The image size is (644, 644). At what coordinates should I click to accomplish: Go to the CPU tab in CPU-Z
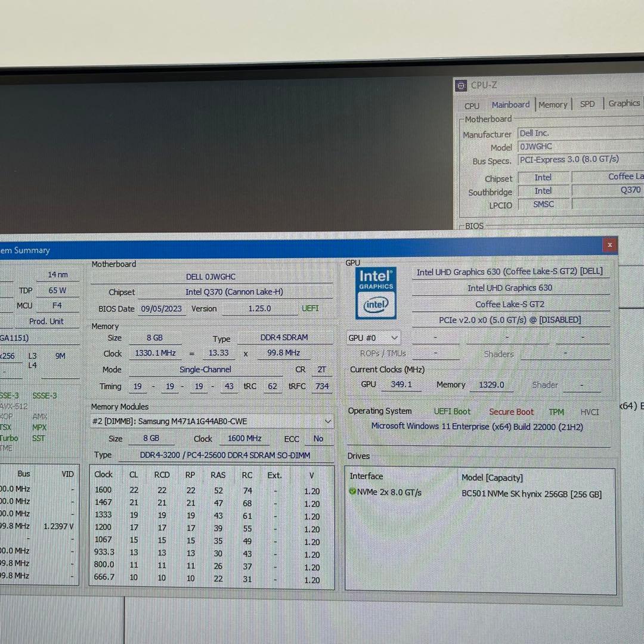click(x=471, y=106)
